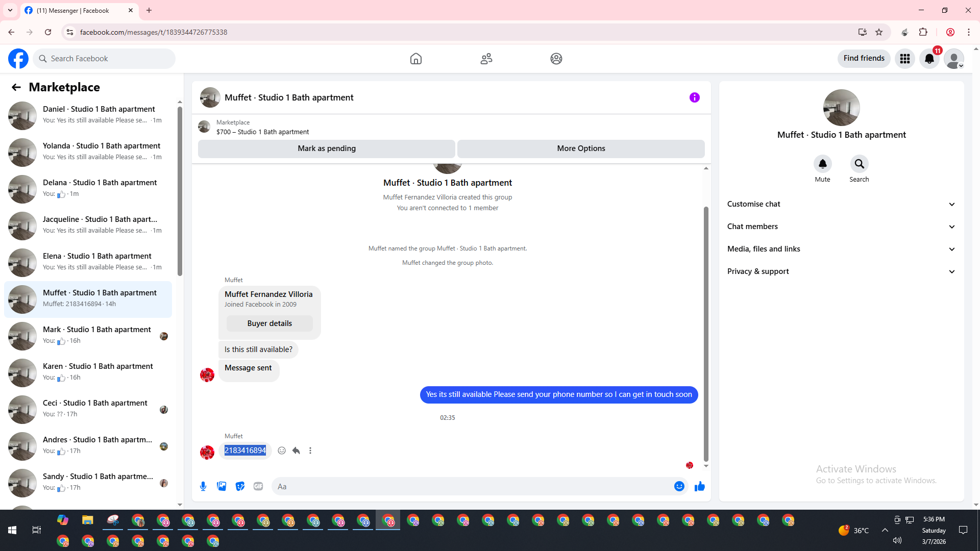This screenshot has width=980, height=551.
Task: Open the Windows notification center
Action: coord(963,530)
